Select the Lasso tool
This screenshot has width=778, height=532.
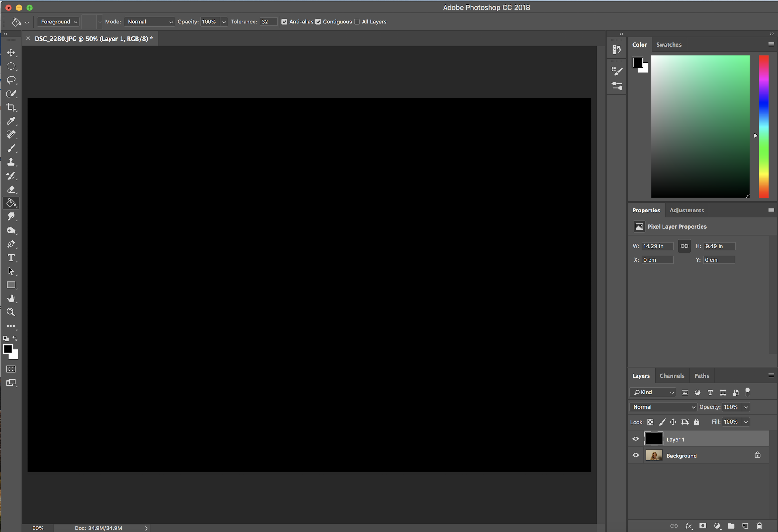coord(11,80)
